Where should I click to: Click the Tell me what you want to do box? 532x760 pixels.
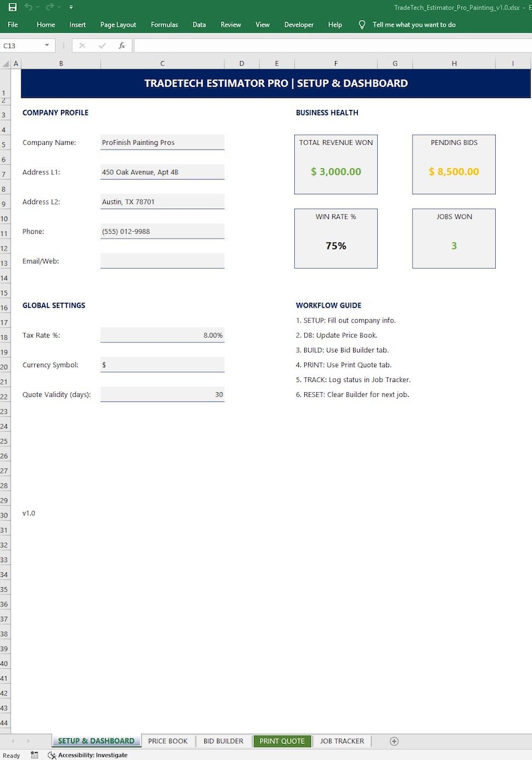click(x=414, y=25)
